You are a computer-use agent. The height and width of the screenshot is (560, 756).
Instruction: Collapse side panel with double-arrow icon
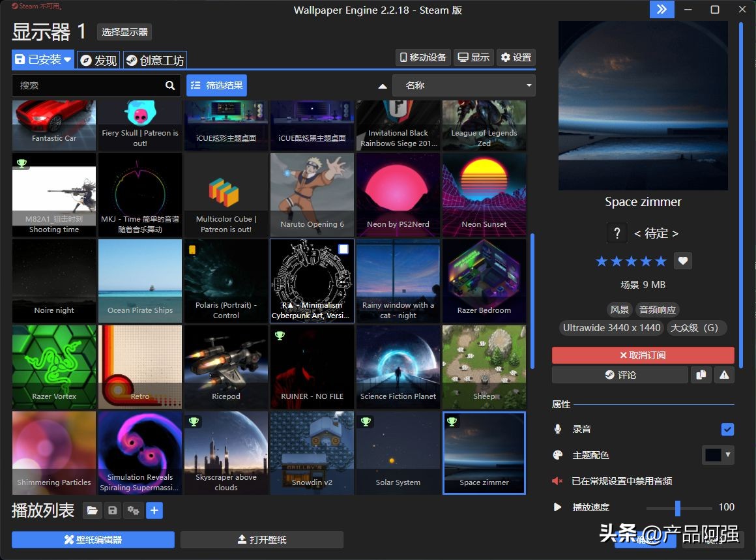tap(662, 9)
